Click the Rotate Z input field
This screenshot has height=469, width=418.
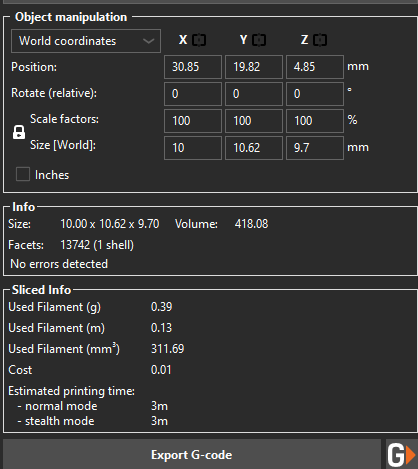coord(315,94)
